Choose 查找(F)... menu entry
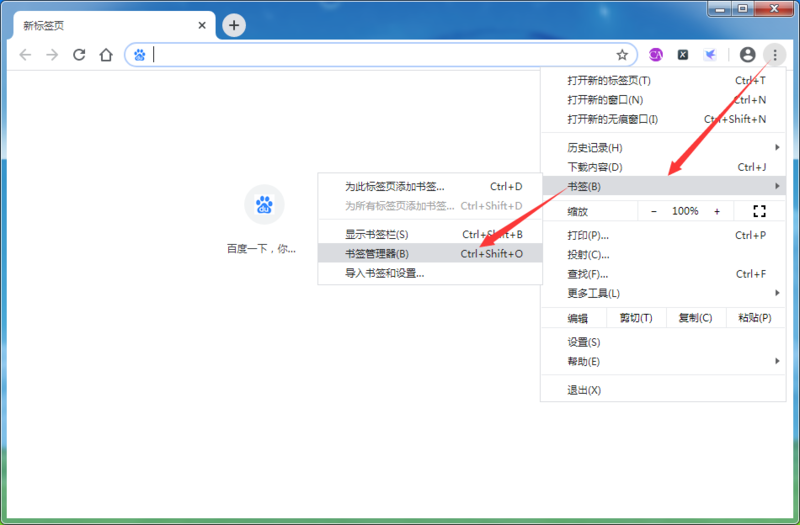 (x=663, y=274)
